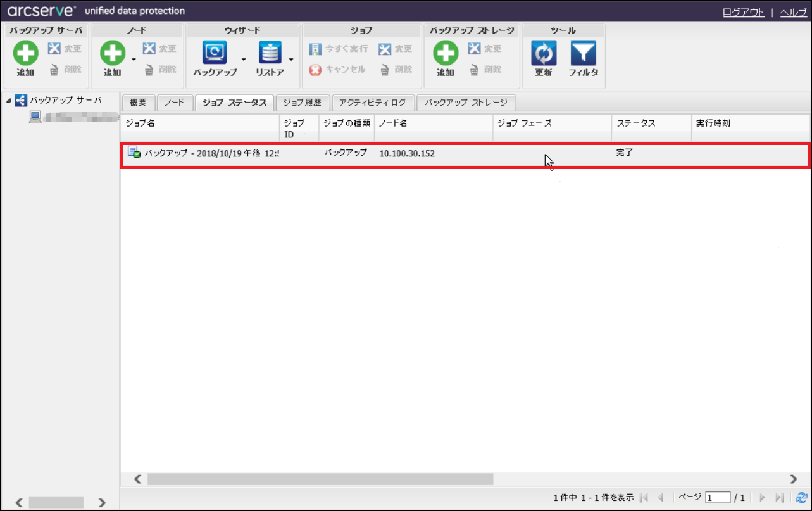Click the tree panel scroll-left arrow
812x511 pixels.
coord(18,503)
